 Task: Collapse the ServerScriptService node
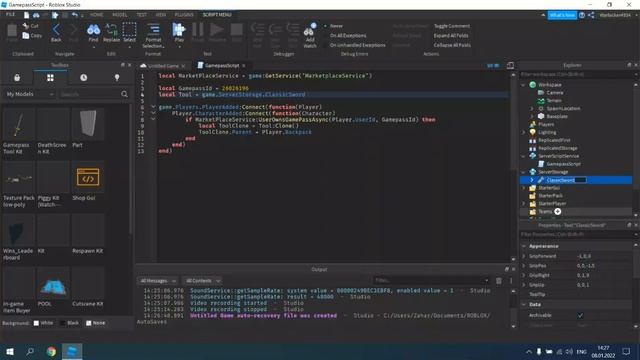pyautogui.click(x=523, y=156)
